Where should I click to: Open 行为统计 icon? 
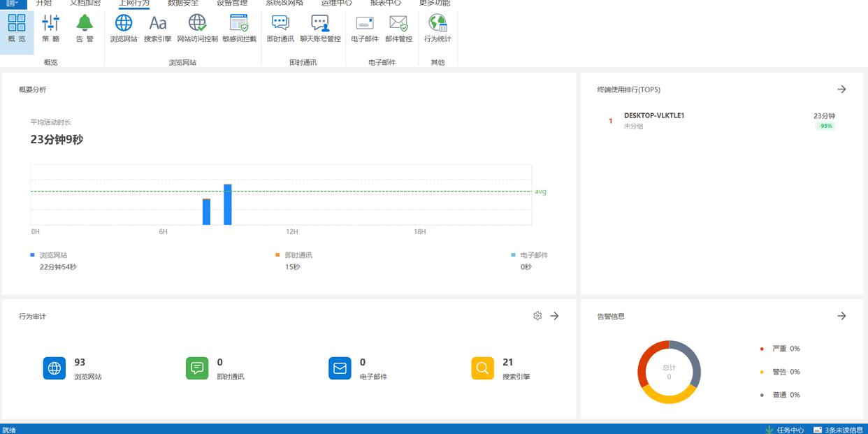tap(437, 28)
